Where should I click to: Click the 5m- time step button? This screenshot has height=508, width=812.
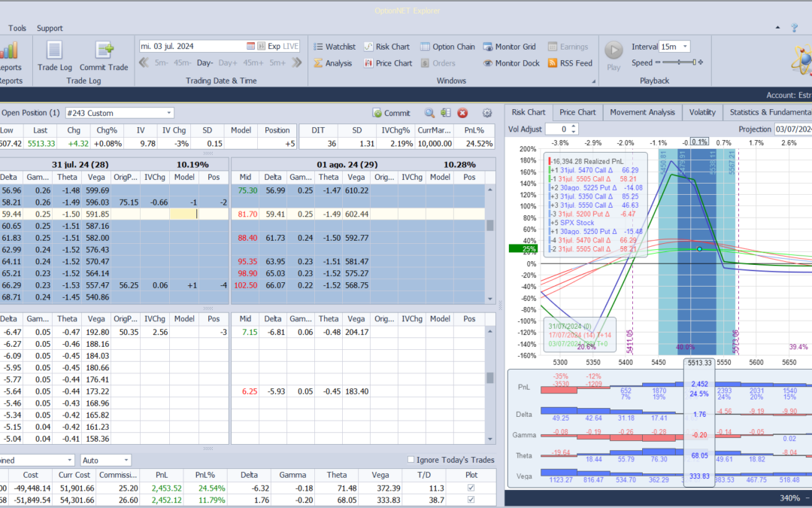(161, 62)
